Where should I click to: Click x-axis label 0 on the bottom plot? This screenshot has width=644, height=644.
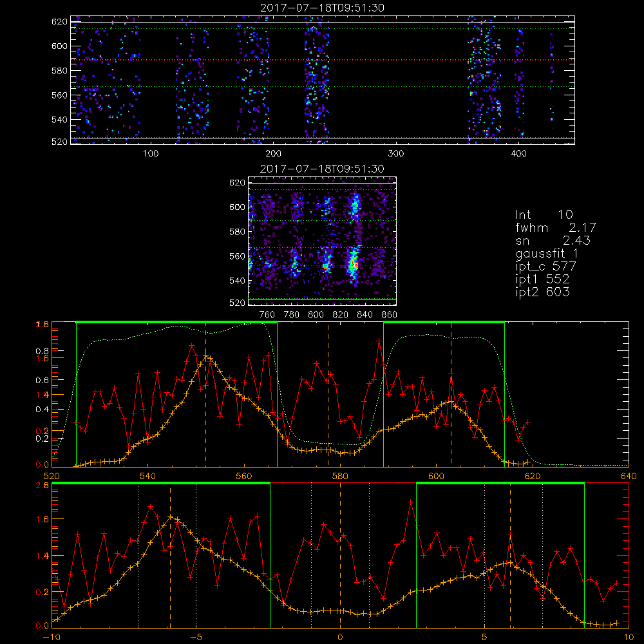pos(340,637)
